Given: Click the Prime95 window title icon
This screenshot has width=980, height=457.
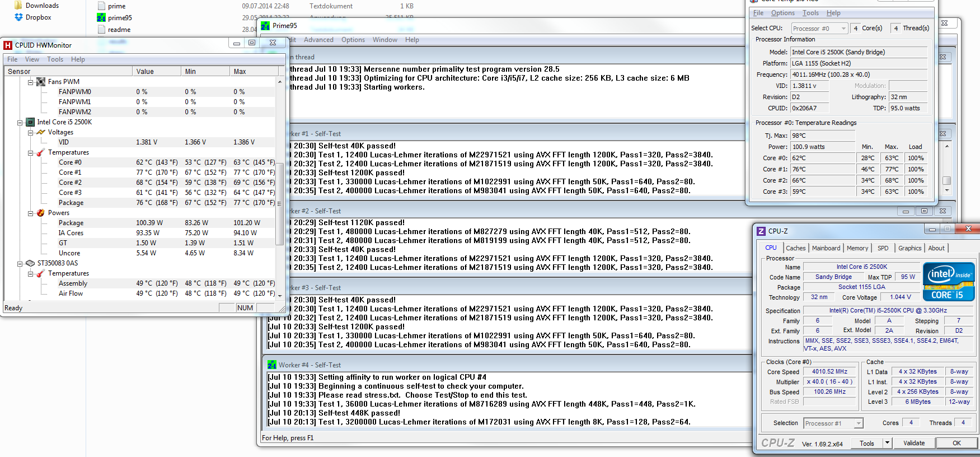Looking at the screenshot, I should [x=265, y=26].
